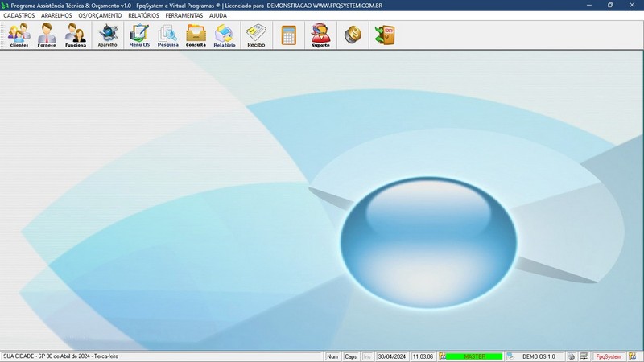This screenshot has height=362, width=644.
Task: Click the date 30/04/2024 in status bar
Action: tap(392, 356)
